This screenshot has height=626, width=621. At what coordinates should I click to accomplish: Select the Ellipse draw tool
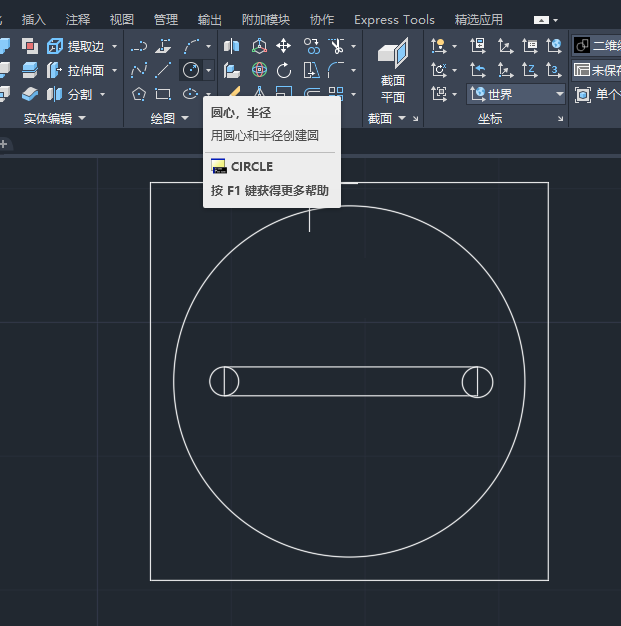190,95
